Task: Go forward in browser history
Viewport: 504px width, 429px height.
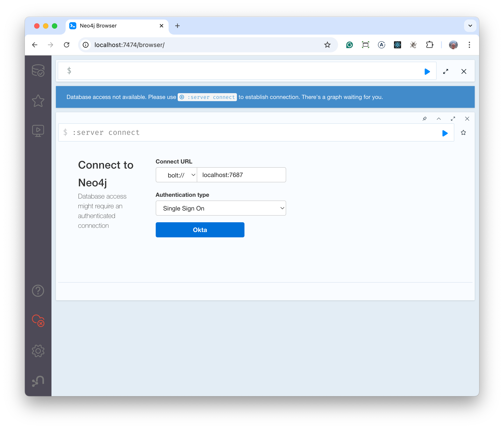Action: pyautogui.click(x=51, y=45)
